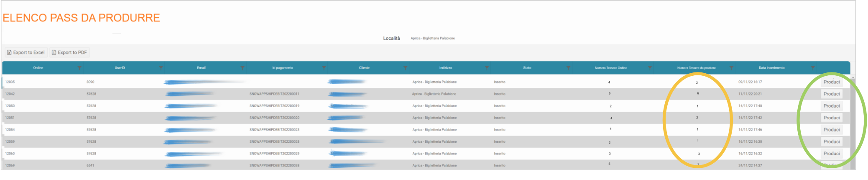The image size is (868, 180).
Task: Export the list to Excel
Action: [x=26, y=52]
